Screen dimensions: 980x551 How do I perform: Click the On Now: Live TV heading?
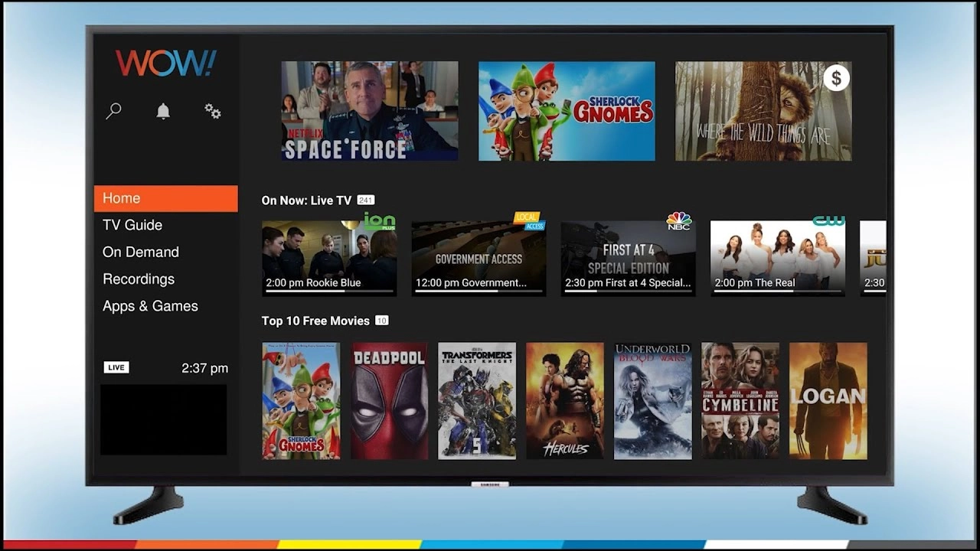(306, 201)
